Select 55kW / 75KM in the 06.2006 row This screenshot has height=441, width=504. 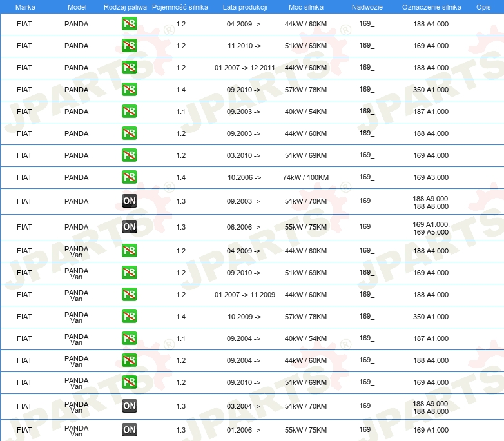click(x=305, y=227)
